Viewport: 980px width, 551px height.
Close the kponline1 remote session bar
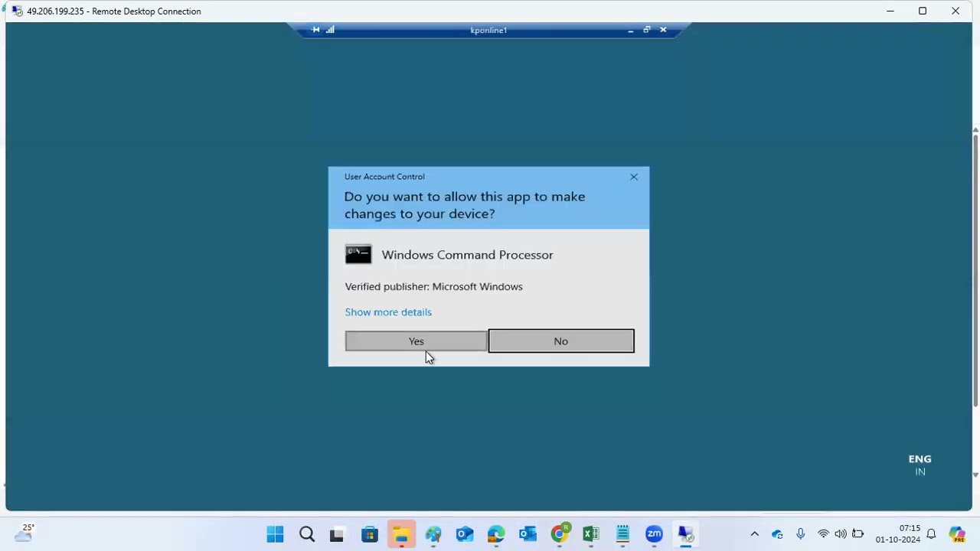(663, 30)
